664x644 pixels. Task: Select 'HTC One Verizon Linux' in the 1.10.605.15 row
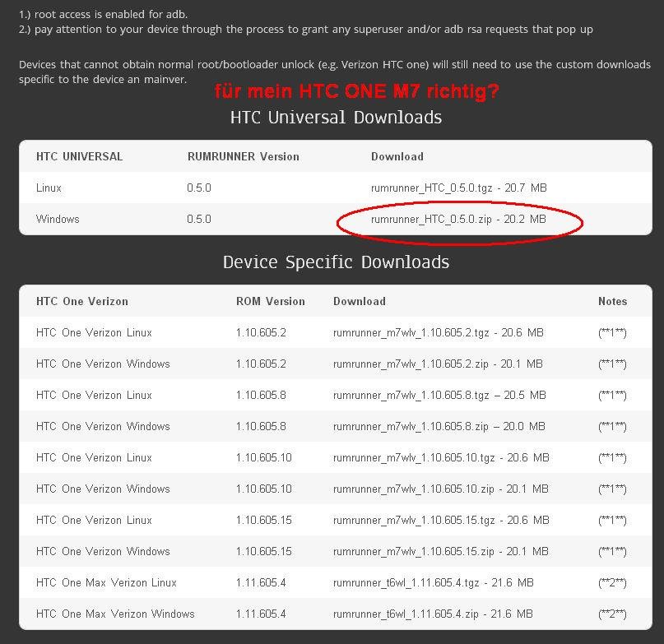pos(94,520)
